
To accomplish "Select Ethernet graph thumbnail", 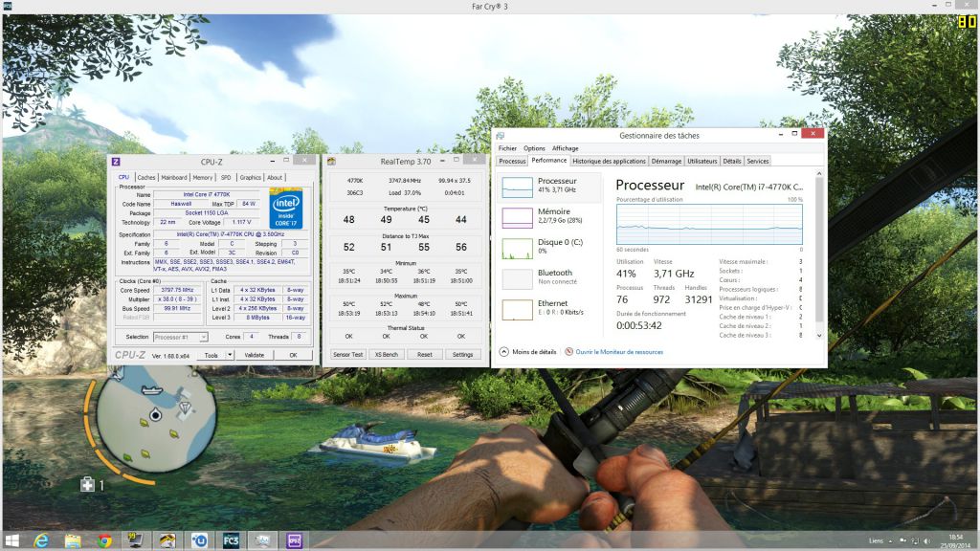I will pos(518,309).
